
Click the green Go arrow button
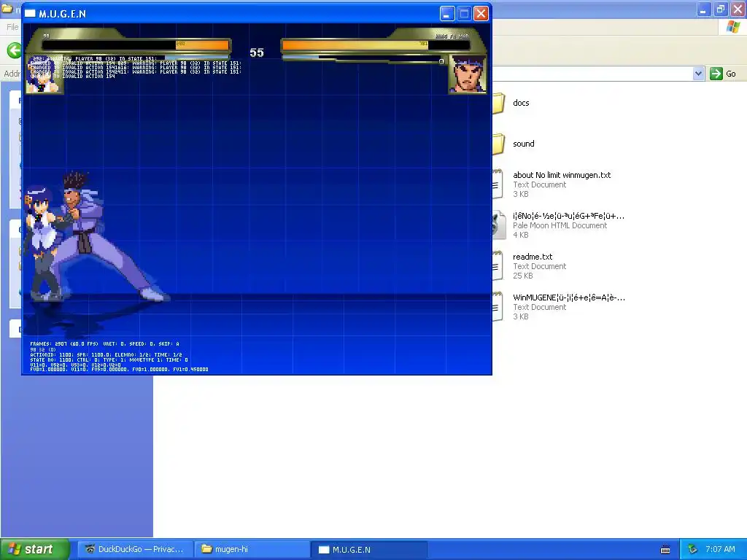[x=716, y=74]
